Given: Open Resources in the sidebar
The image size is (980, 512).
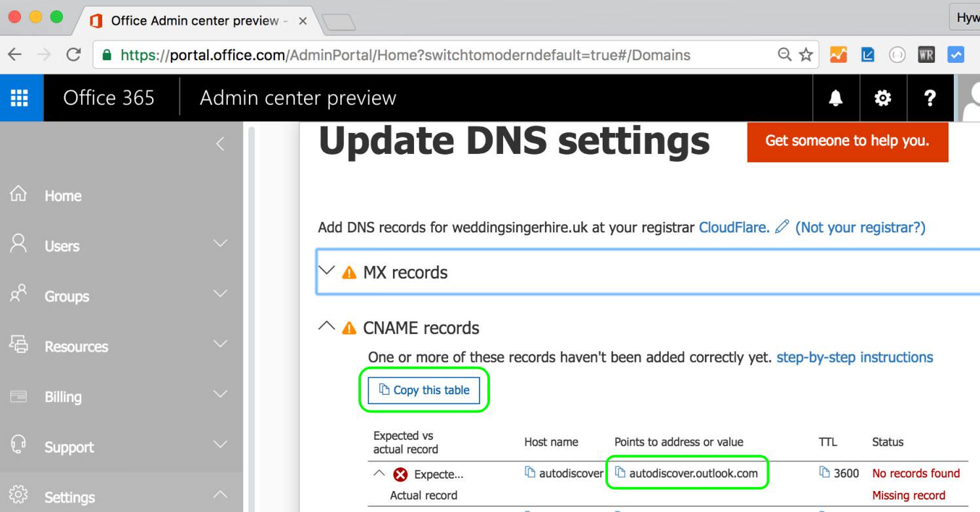Looking at the screenshot, I should [76, 346].
